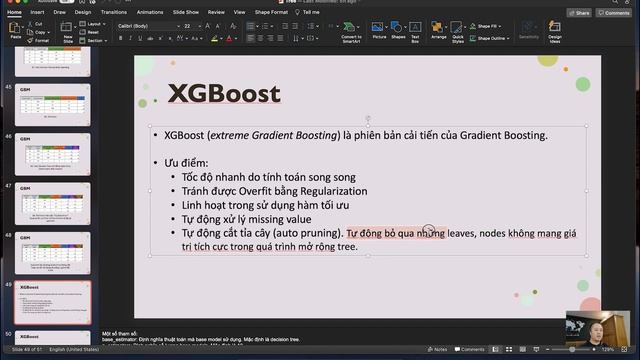Viewport: 640px width, 360px height.
Task: Decrease the list indent level
Action: point(285,26)
